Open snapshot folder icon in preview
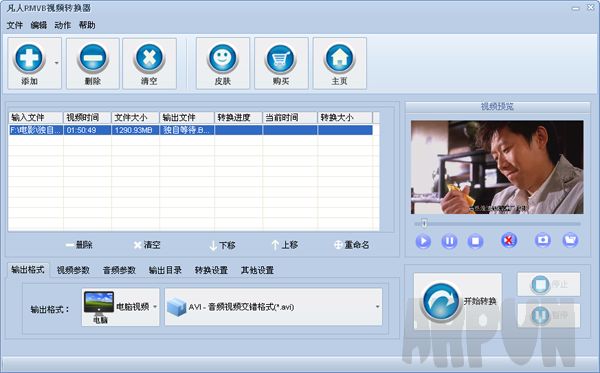The width and height of the screenshot is (600, 373). (x=570, y=240)
